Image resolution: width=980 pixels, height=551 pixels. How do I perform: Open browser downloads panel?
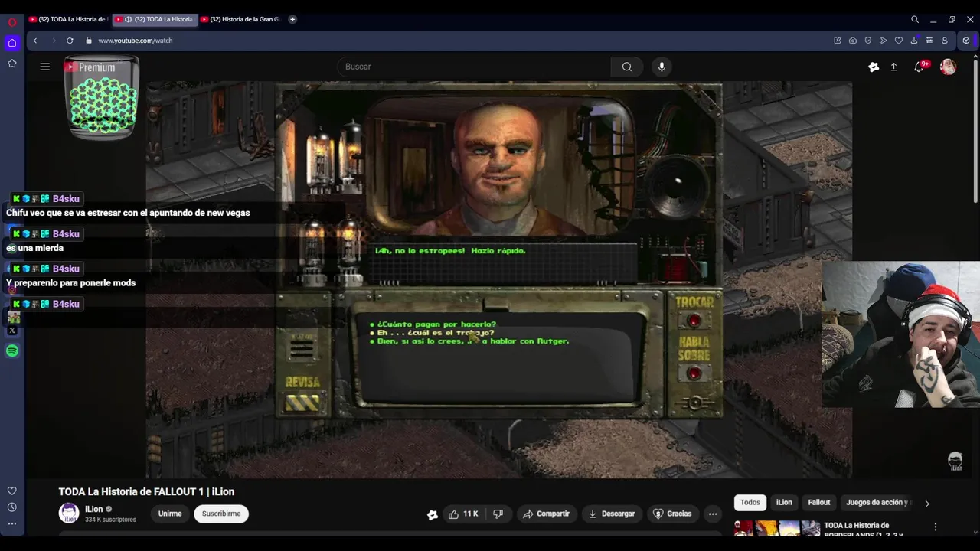tap(913, 41)
